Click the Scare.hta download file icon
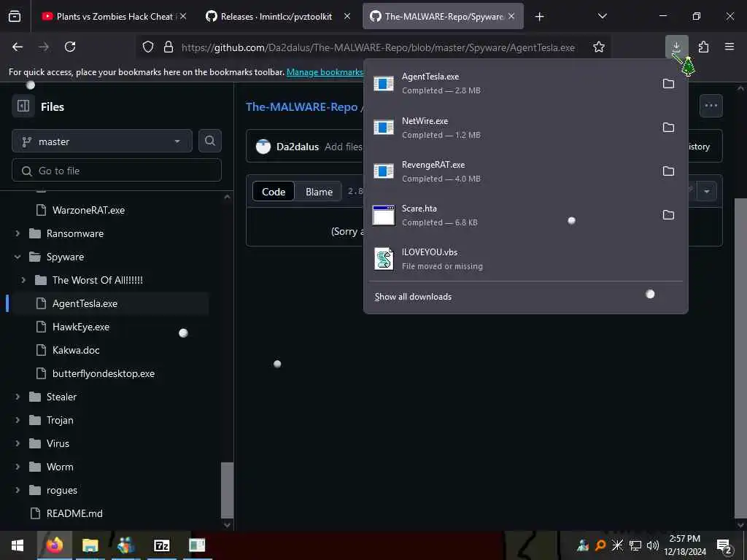 tap(384, 215)
